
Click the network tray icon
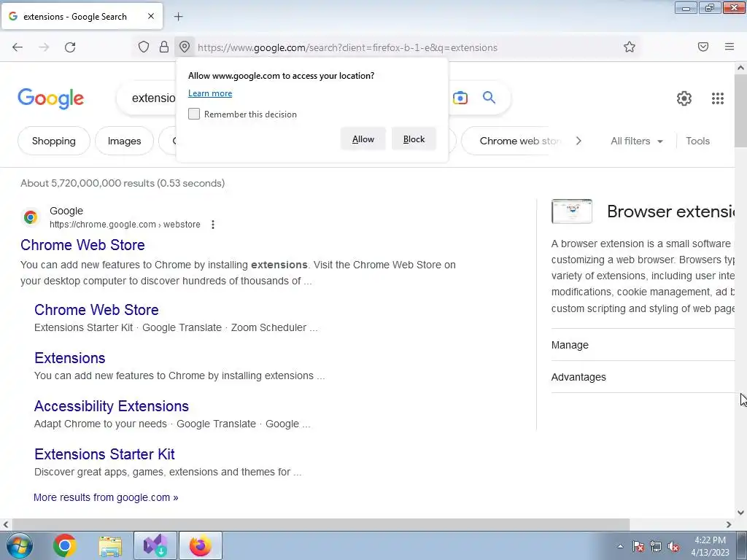click(x=656, y=546)
